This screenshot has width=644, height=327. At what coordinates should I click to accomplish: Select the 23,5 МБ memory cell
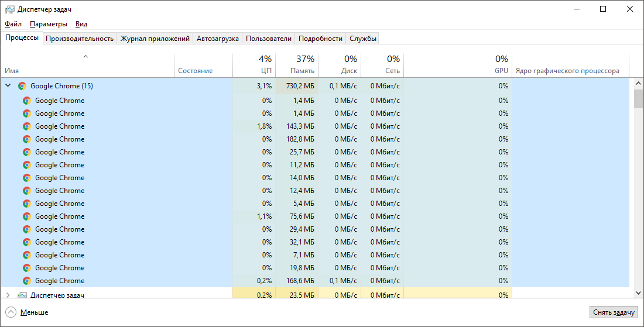(x=297, y=293)
